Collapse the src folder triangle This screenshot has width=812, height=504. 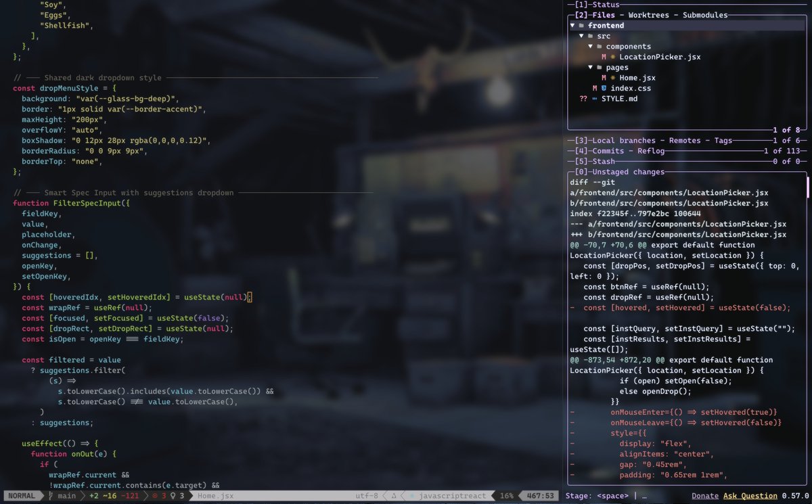(x=582, y=36)
